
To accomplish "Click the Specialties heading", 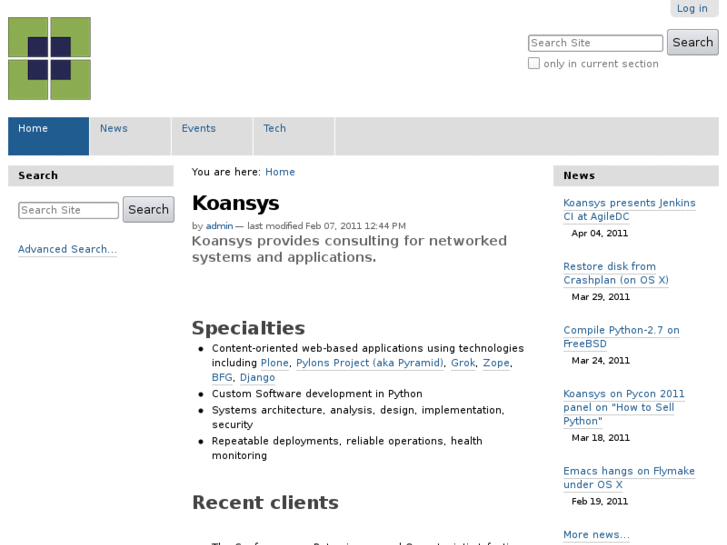I will pos(248,328).
